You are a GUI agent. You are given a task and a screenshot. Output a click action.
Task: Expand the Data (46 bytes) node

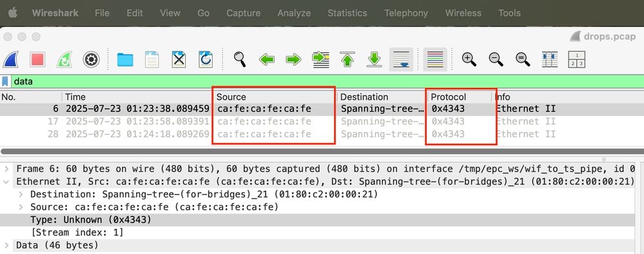click(6, 246)
